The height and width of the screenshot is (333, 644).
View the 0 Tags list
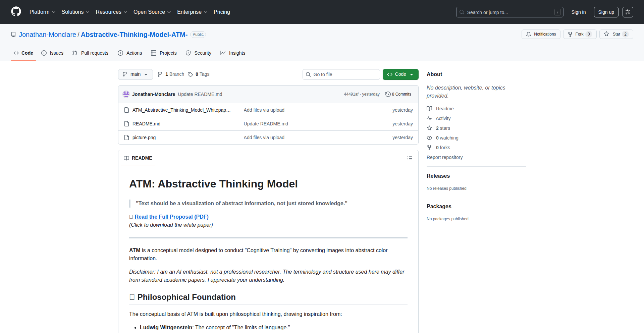tap(199, 74)
